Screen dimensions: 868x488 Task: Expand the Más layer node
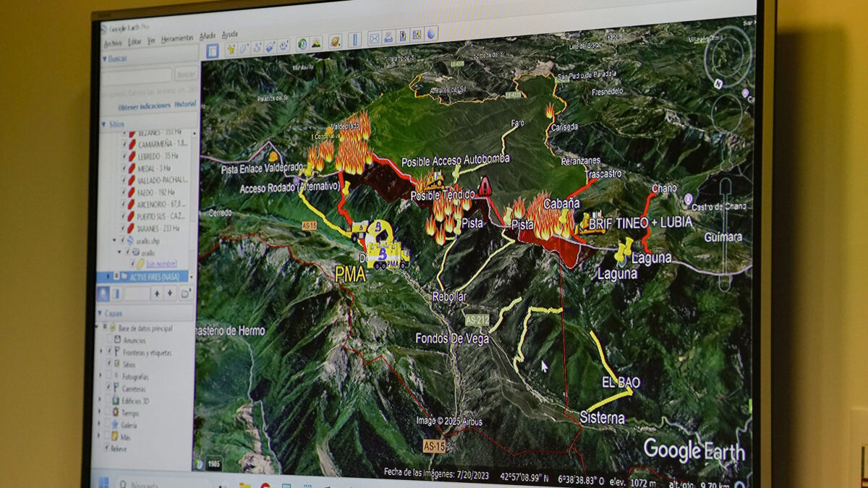click(x=98, y=436)
